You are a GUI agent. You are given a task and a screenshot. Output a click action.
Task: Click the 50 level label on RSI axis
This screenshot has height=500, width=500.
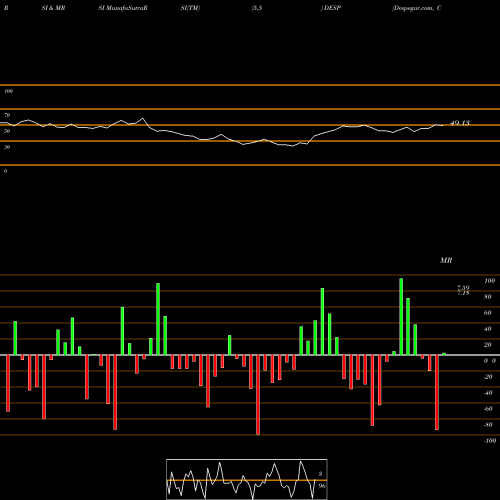[7, 131]
